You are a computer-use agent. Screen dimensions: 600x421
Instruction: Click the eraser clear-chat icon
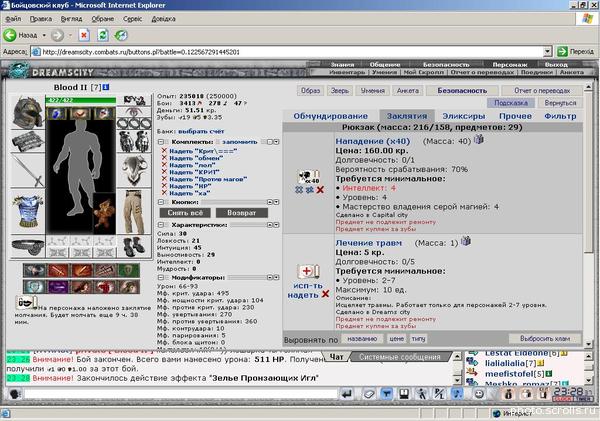coord(369,393)
